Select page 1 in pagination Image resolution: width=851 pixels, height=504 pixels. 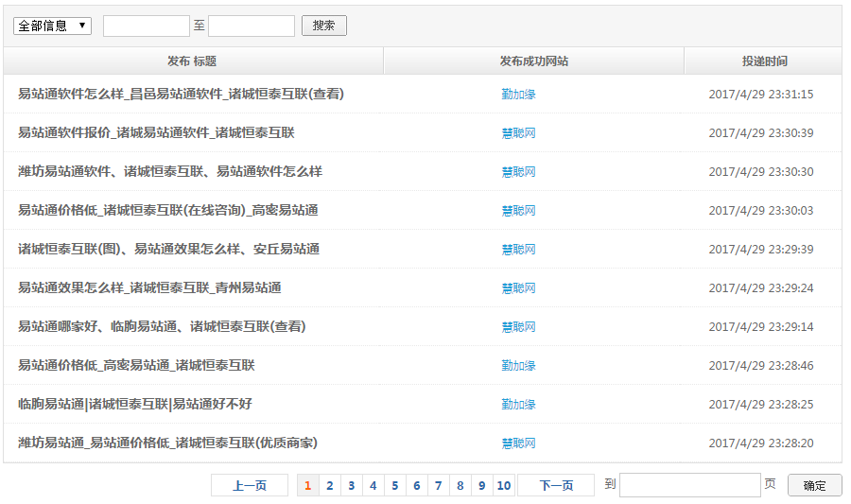tap(307, 486)
